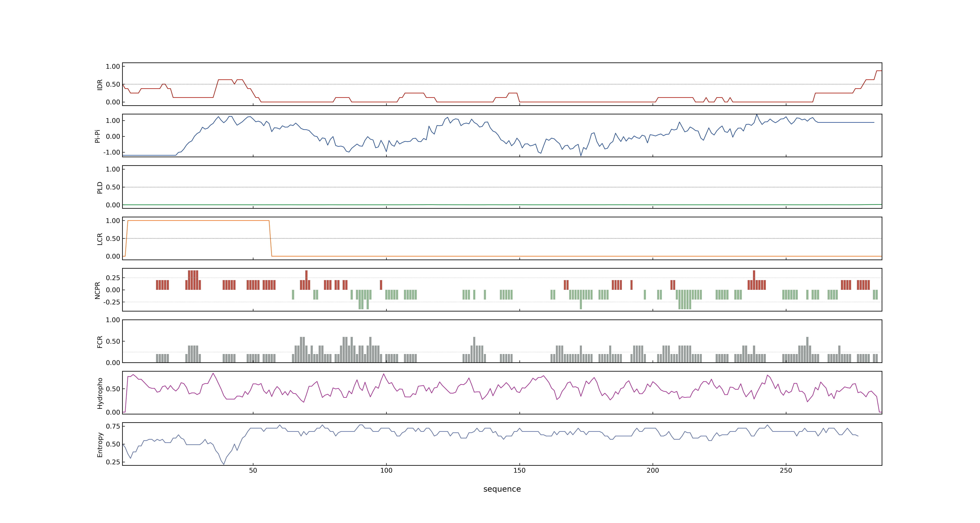Click the x-axis tick label 50
The height and width of the screenshot is (523, 980).
(x=253, y=470)
